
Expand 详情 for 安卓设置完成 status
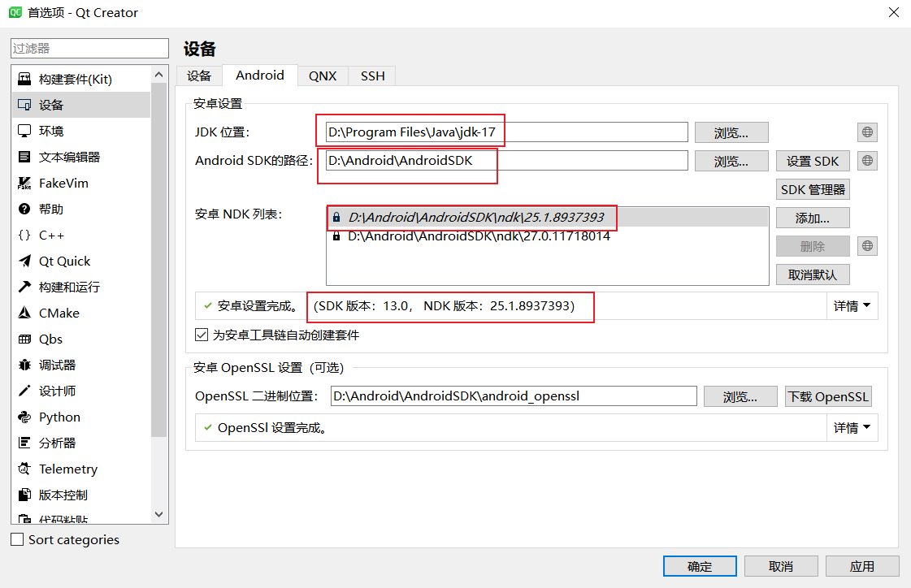tap(852, 306)
